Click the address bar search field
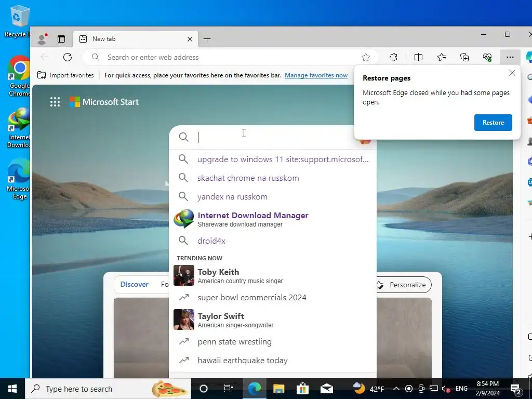 (x=231, y=57)
